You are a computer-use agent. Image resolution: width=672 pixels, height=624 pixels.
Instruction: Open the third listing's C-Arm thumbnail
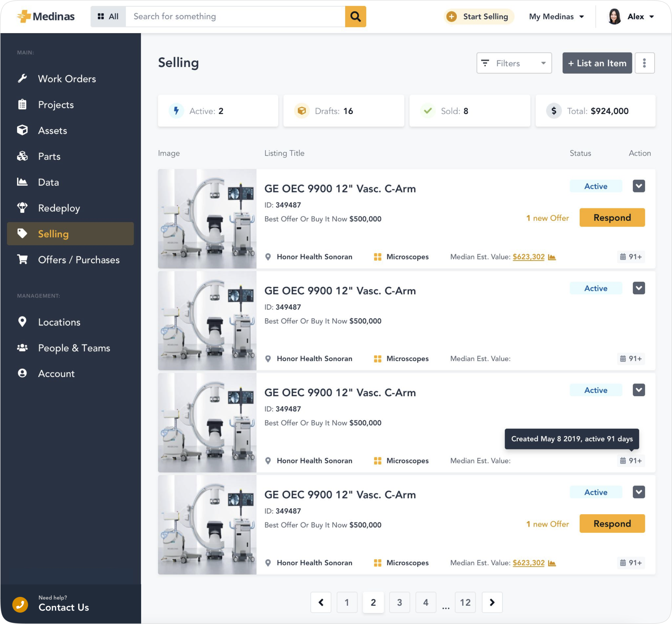(207, 422)
